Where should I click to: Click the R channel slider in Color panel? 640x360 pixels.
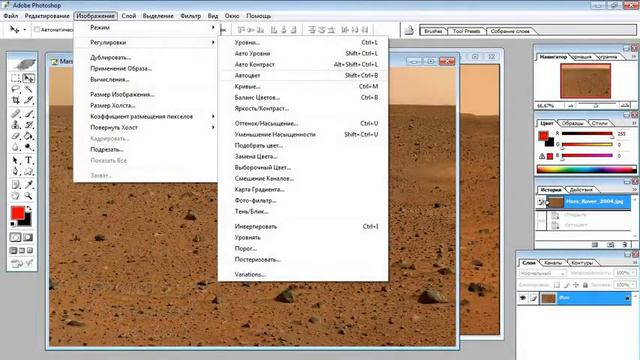[587, 134]
